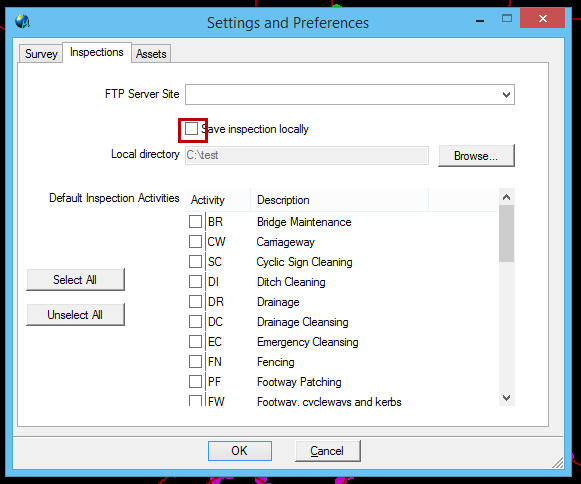Image resolution: width=581 pixels, height=484 pixels.
Task: Switch to the Survey tab
Action: coord(41,54)
